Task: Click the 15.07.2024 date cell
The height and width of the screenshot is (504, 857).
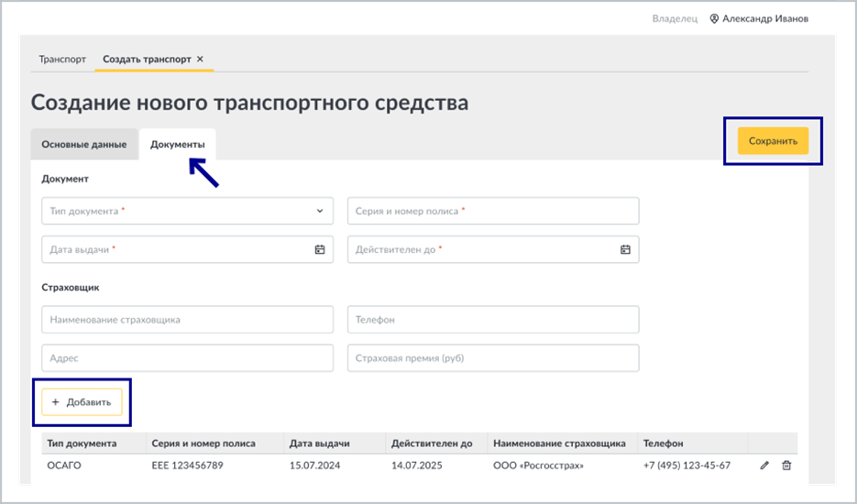Action: tap(314, 466)
